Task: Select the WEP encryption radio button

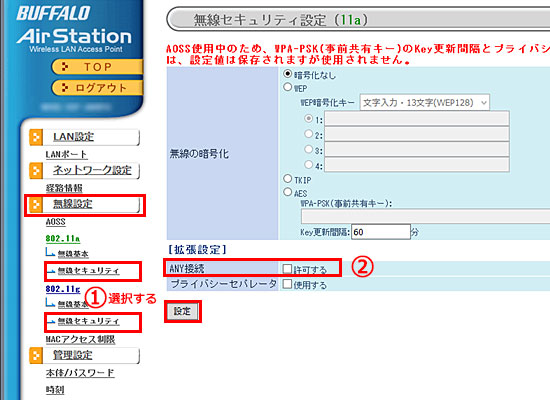Action: tap(288, 87)
